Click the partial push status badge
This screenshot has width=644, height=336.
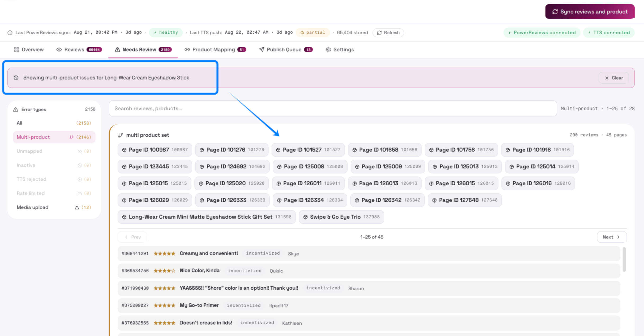tap(313, 32)
